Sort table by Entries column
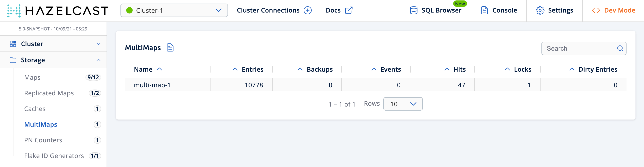The width and height of the screenshot is (644, 167). [252, 69]
